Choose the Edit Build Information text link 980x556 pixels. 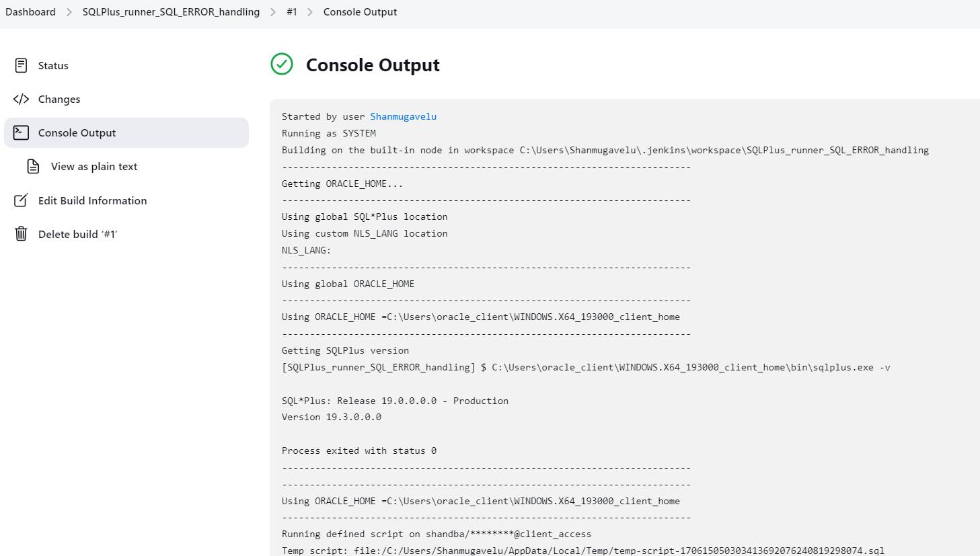(92, 200)
